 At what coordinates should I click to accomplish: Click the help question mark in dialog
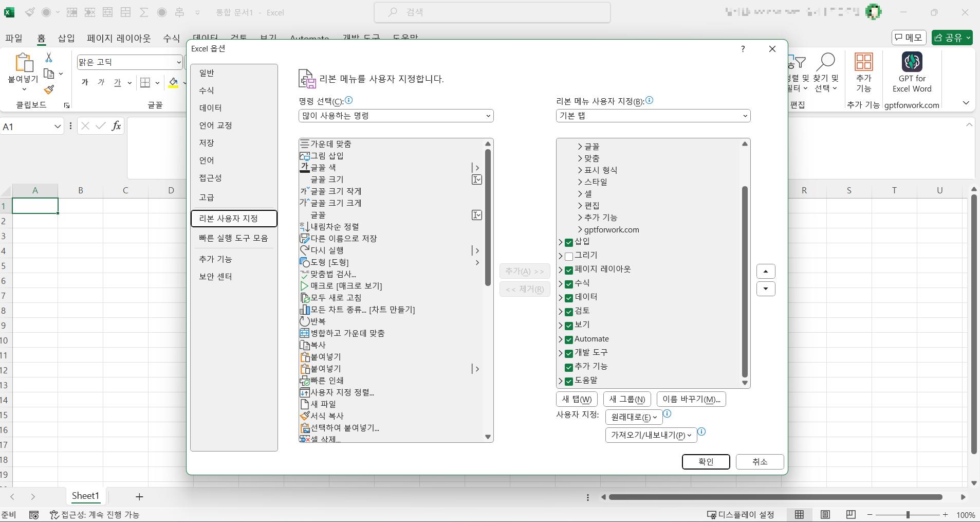(x=743, y=49)
